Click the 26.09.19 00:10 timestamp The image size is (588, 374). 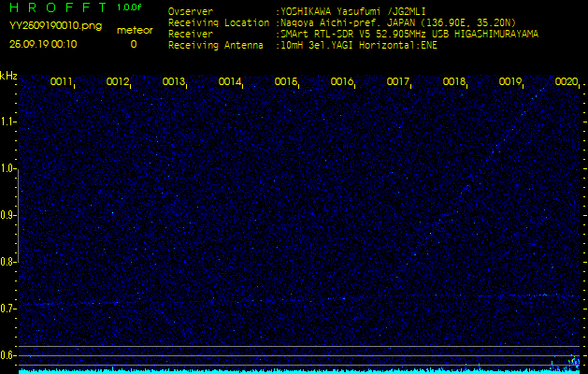point(43,44)
